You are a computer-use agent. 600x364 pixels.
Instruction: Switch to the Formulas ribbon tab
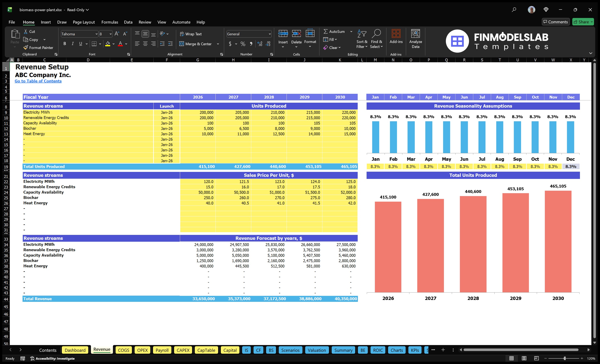click(110, 22)
